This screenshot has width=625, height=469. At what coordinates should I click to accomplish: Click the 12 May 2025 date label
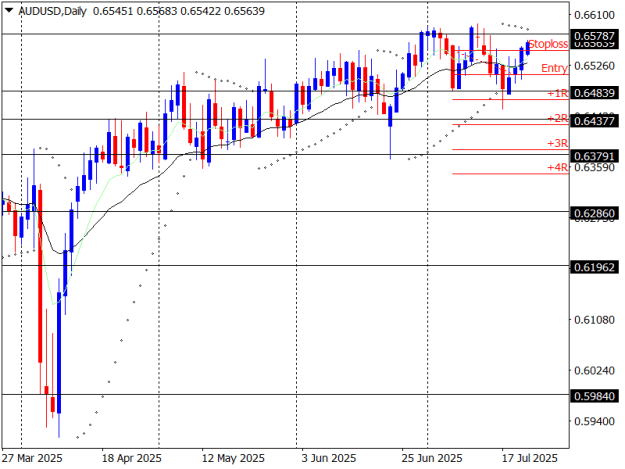click(233, 458)
